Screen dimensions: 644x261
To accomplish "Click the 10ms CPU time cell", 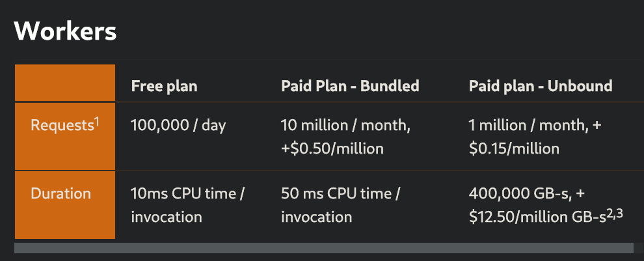I will click(187, 194).
